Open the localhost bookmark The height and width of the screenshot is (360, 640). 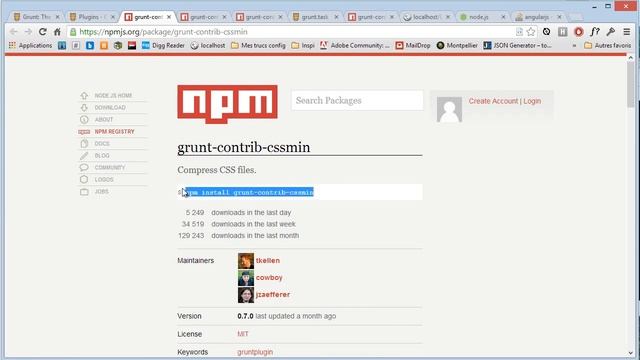(x=208, y=46)
